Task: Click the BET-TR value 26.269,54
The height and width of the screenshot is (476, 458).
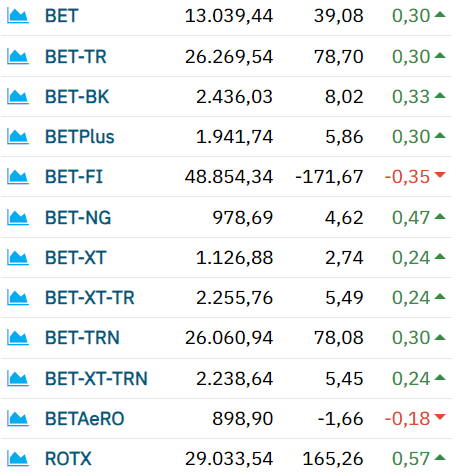Action: click(229, 57)
